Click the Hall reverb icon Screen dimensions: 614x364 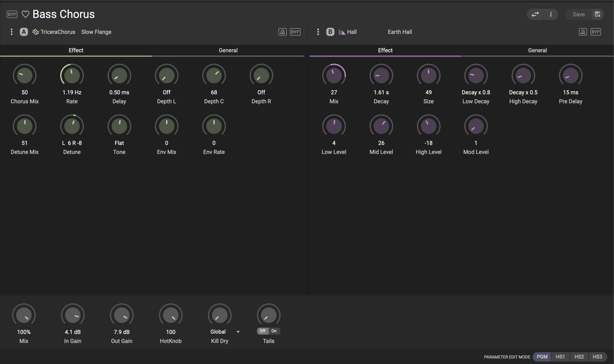coord(342,32)
